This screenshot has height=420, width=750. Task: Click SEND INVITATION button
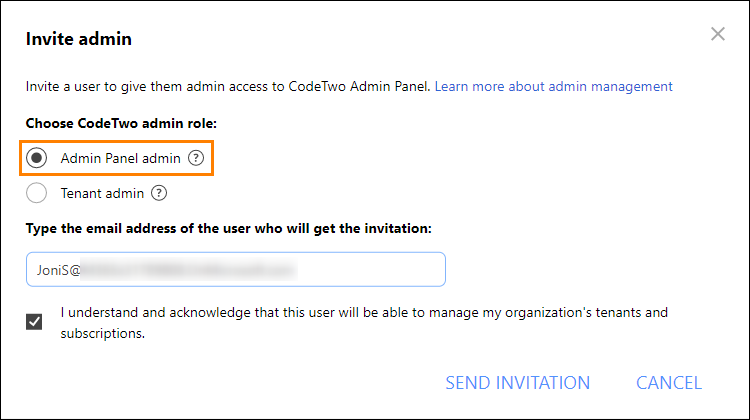(518, 383)
